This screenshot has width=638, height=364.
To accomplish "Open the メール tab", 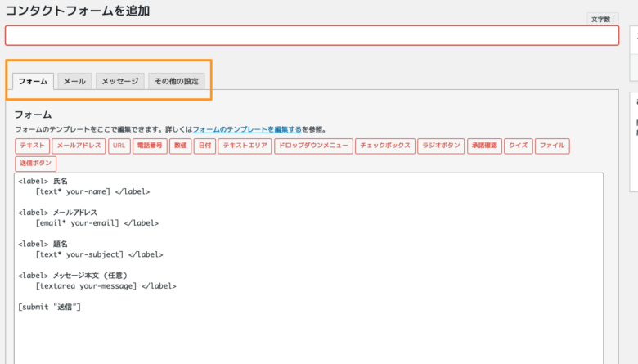I will click(x=75, y=81).
